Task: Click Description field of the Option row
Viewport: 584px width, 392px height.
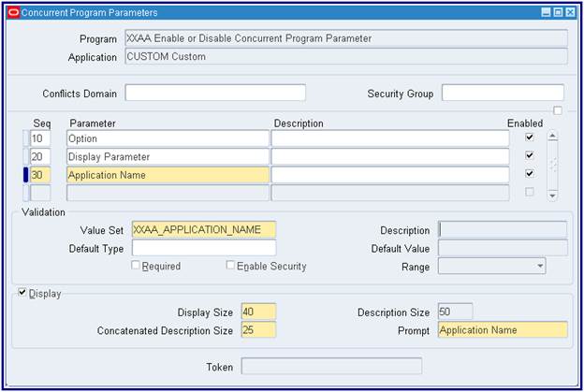Action: 390,138
